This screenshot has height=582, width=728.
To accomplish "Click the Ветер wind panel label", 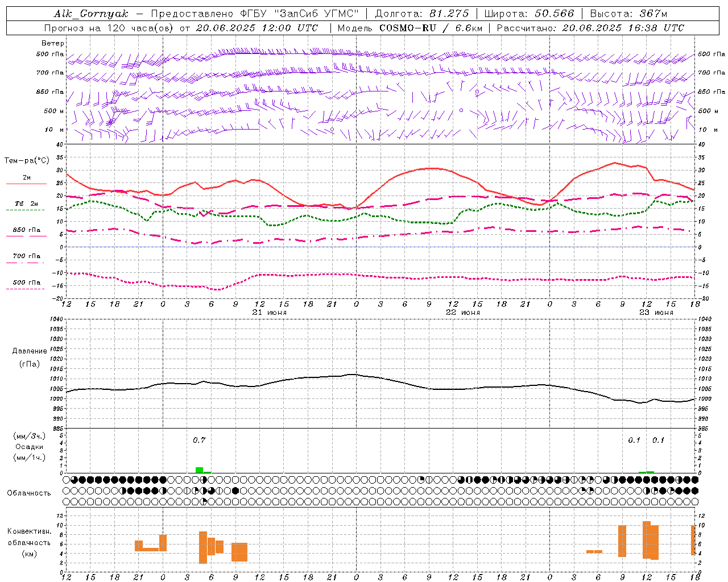I will [x=52, y=43].
